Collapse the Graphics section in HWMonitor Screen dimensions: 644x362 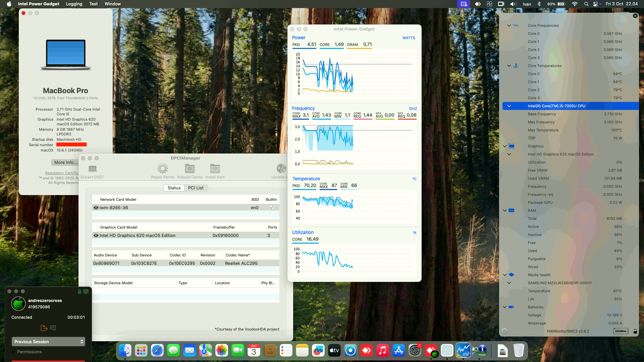coord(504,146)
